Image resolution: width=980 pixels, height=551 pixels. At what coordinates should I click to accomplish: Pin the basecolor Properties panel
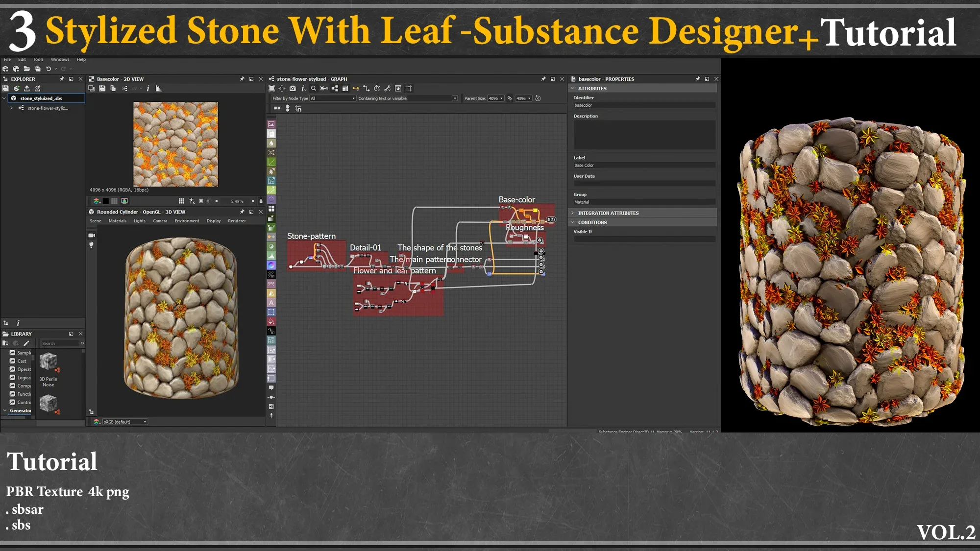tap(698, 79)
